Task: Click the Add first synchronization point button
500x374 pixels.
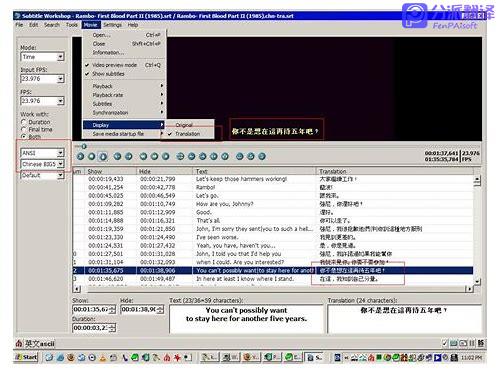Action: click(x=240, y=156)
